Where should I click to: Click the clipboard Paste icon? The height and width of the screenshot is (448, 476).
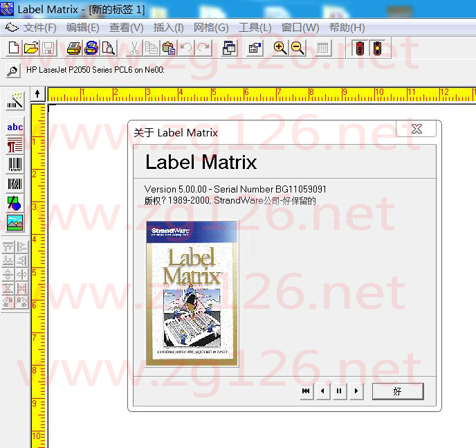[x=169, y=48]
